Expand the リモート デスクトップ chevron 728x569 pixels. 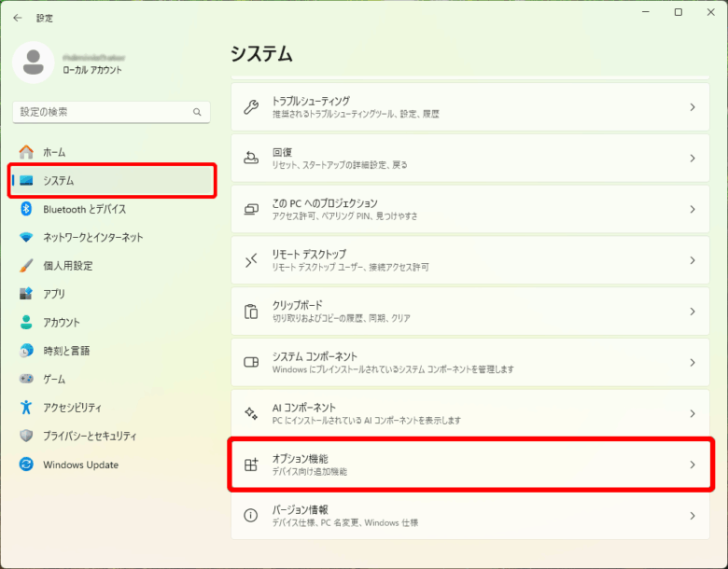[x=693, y=260]
